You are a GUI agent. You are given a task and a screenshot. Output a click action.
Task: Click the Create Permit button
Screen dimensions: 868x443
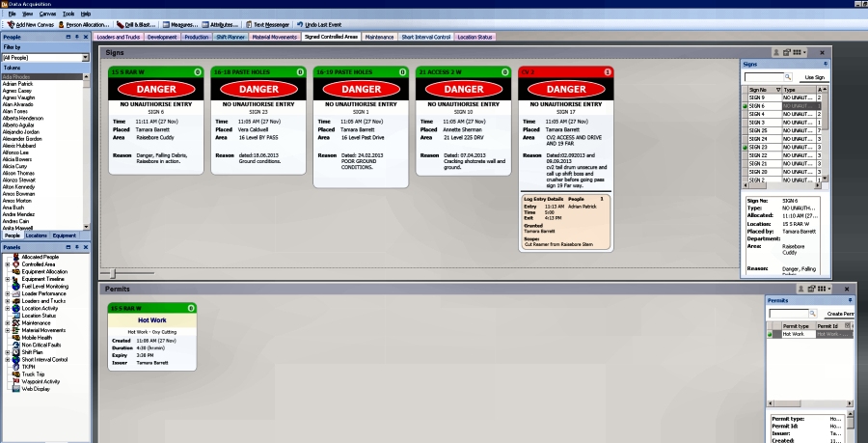coord(837,314)
